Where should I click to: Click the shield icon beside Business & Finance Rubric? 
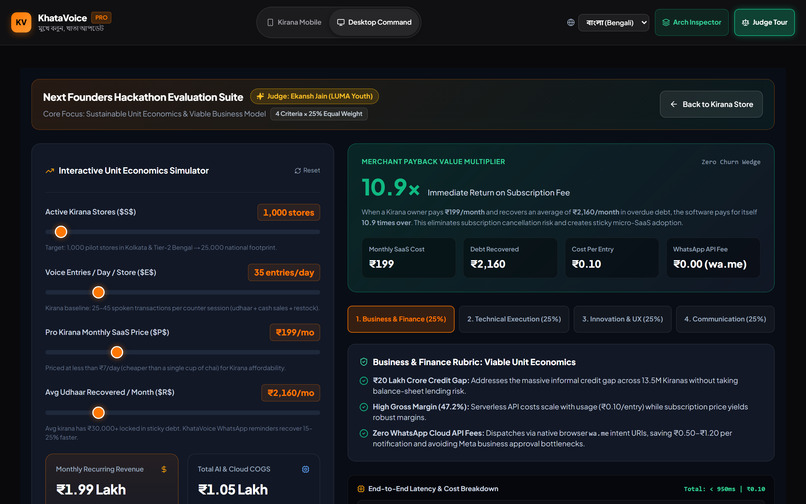[363, 362]
